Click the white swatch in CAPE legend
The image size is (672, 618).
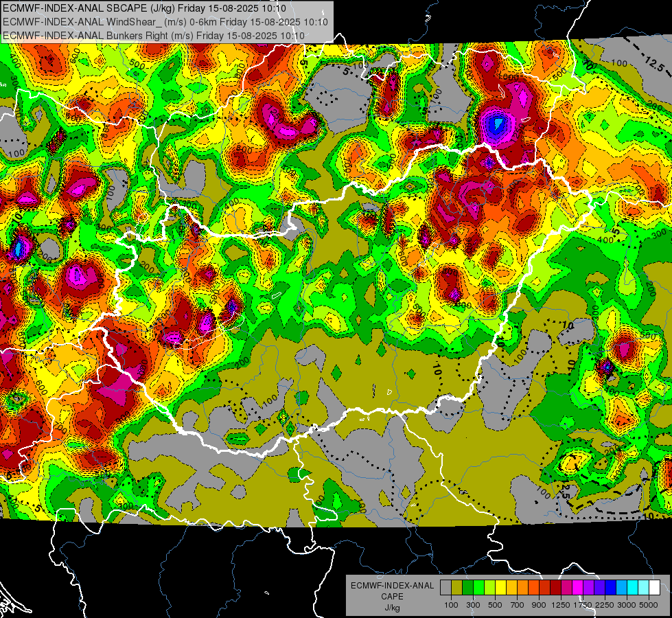pos(654,588)
